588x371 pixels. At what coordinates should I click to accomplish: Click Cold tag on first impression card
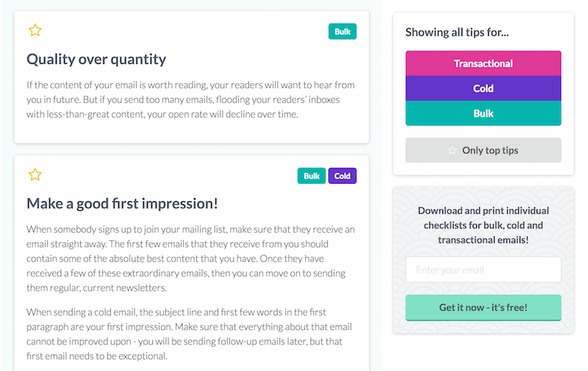(x=343, y=176)
